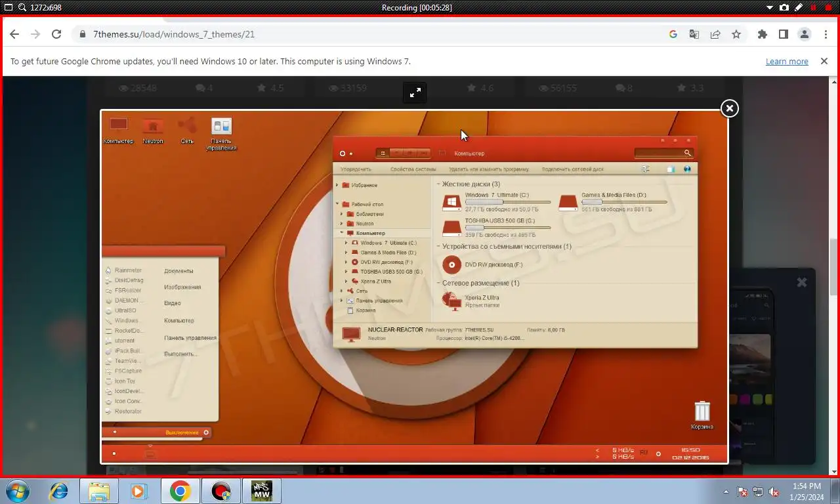Activate the recorder pencil draw tool

click(x=799, y=8)
